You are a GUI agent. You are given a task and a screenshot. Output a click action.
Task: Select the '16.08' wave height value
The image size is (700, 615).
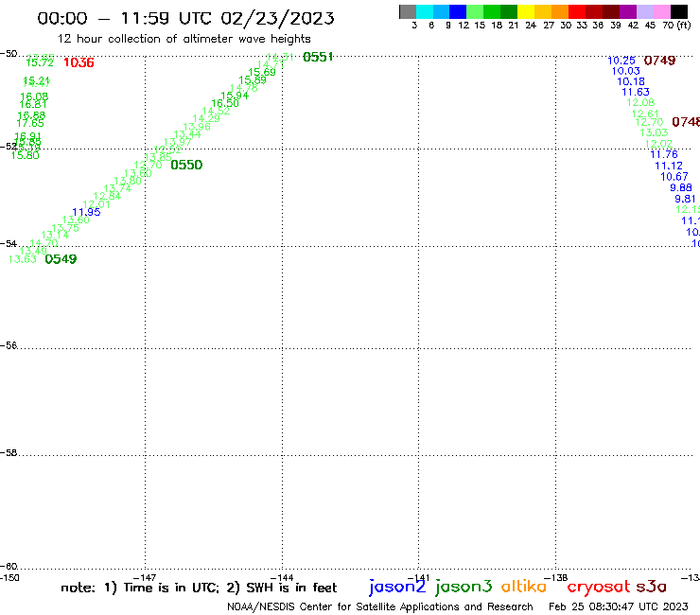point(34,97)
